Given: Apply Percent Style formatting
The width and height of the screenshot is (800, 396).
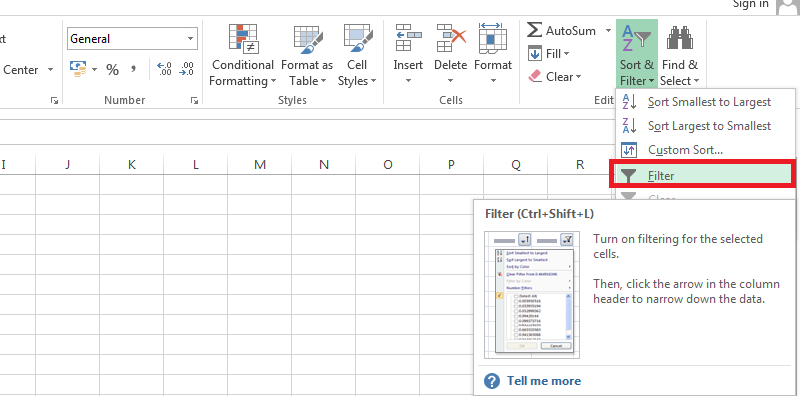Looking at the screenshot, I should pyautogui.click(x=113, y=69).
